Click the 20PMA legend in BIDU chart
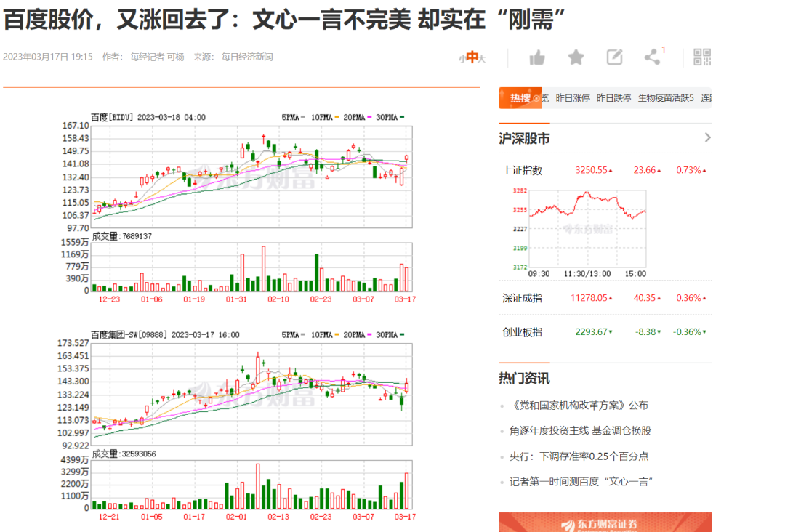785x532 pixels. [x=358, y=117]
